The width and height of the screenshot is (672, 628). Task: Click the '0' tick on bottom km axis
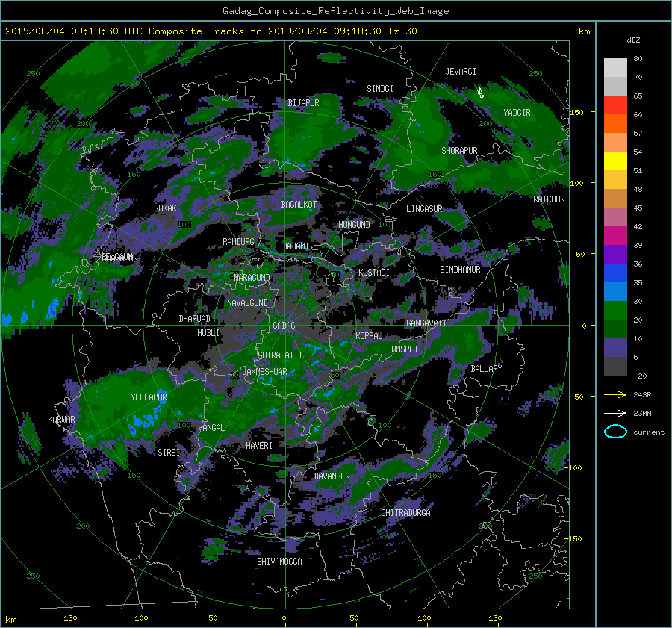coord(284,618)
